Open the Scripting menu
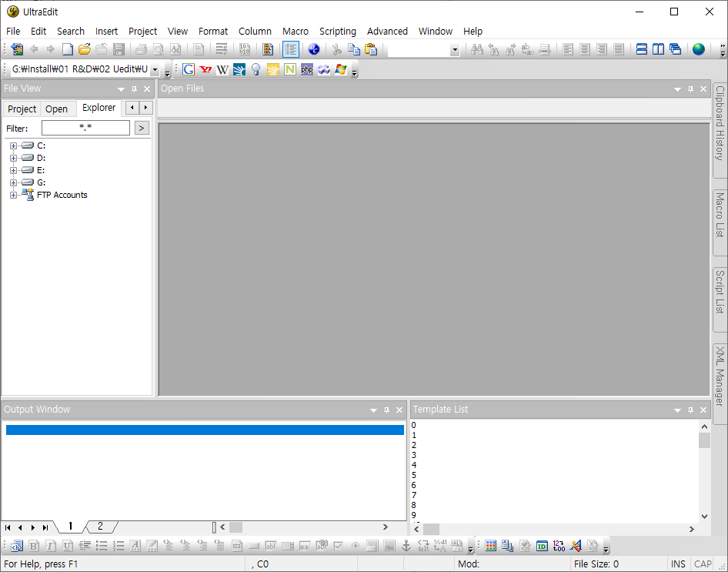This screenshot has height=572, width=728. tap(338, 31)
